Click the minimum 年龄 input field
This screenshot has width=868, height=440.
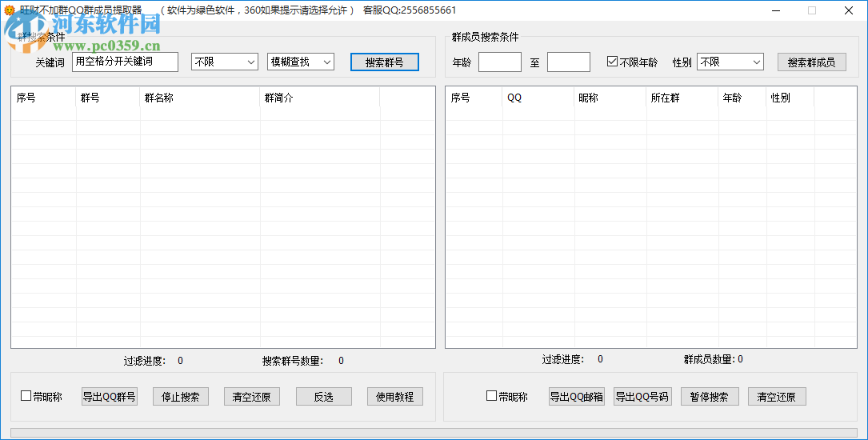coord(500,62)
